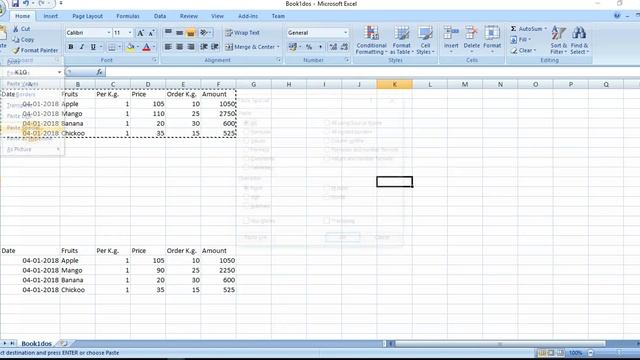Open the font size 11 dropdown
This screenshot has width=640, height=360.
pos(130,33)
